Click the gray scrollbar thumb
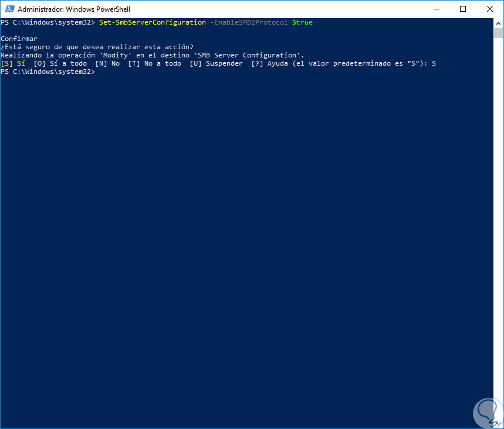 pyautogui.click(x=498, y=33)
